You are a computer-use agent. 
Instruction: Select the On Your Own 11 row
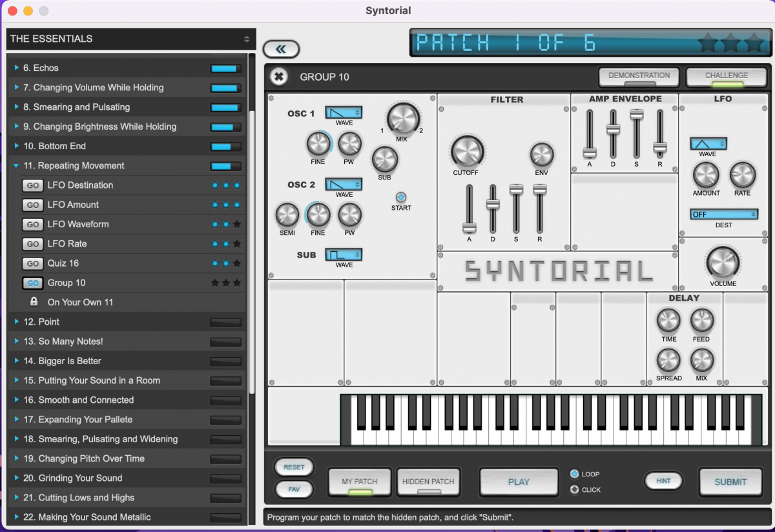pyautogui.click(x=127, y=302)
